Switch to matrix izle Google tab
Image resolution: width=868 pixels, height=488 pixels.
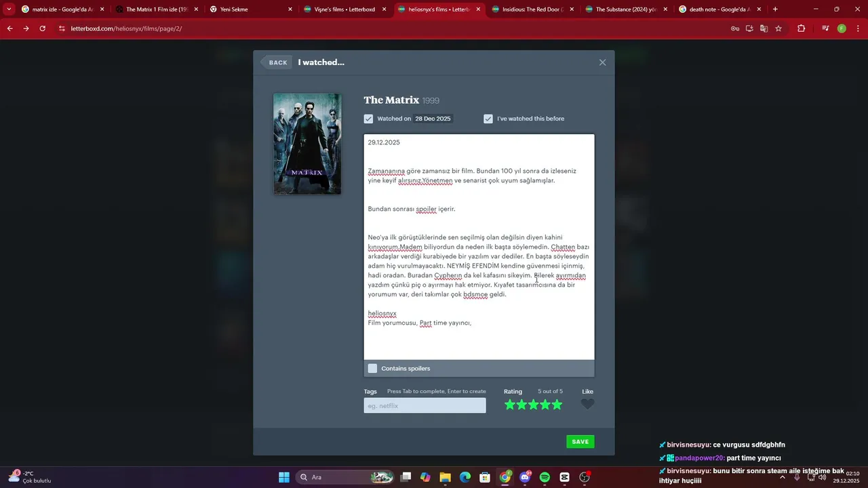(x=62, y=9)
